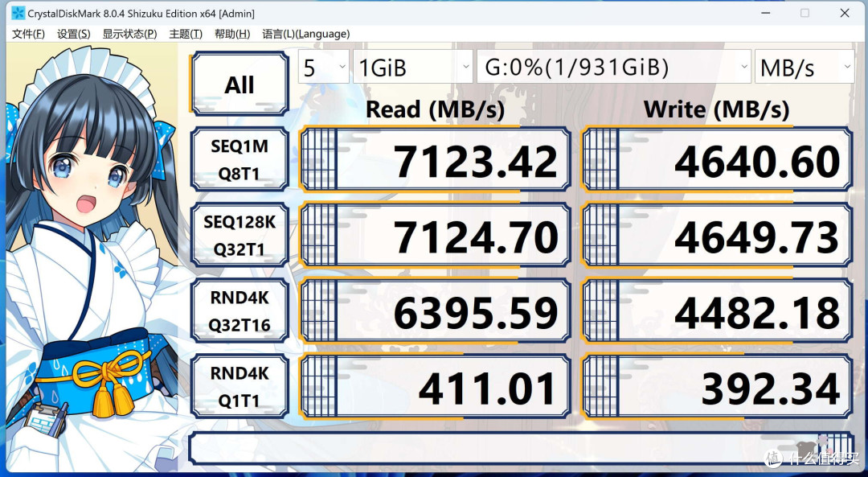Viewport: 868px width, 477px height.
Task: Click the SEQ1M write value 4640.60
Action: tap(717, 159)
